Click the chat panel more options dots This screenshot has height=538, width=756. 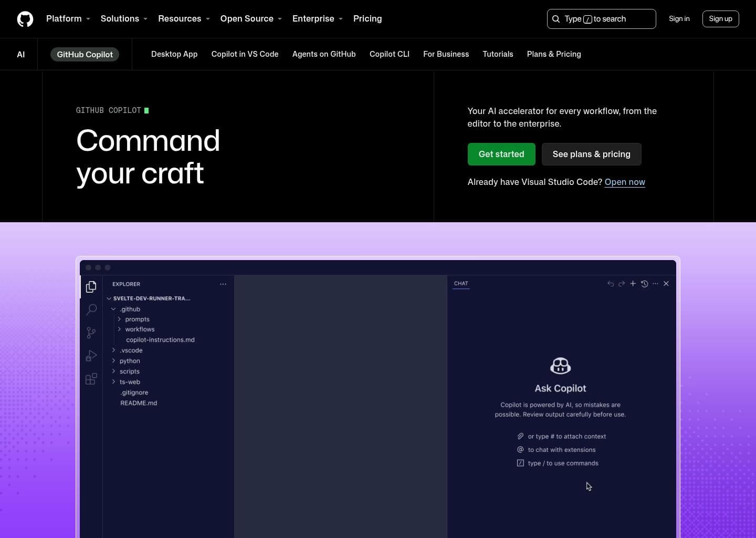(x=655, y=284)
